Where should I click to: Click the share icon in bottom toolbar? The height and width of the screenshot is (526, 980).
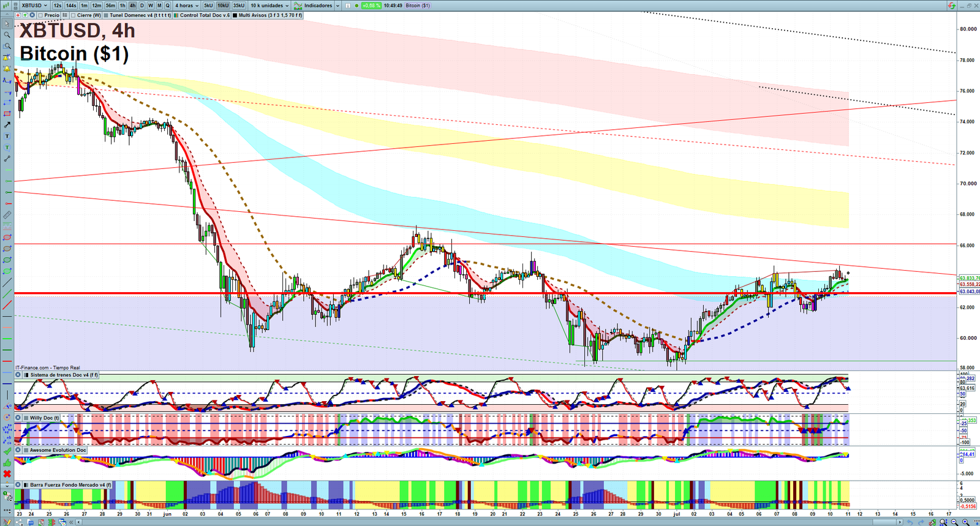click(19, 522)
